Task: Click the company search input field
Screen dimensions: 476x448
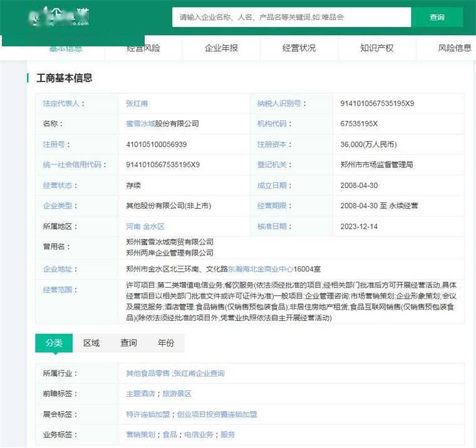Action: pos(291,18)
